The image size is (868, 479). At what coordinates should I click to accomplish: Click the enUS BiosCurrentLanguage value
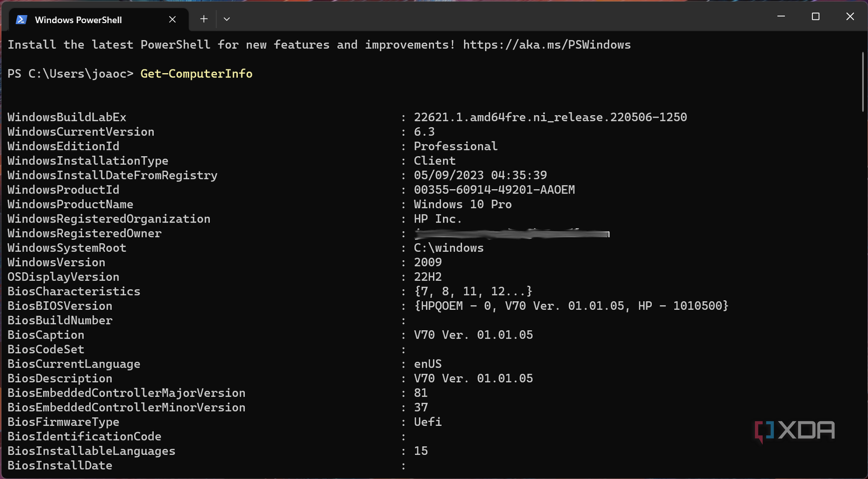pyautogui.click(x=428, y=363)
